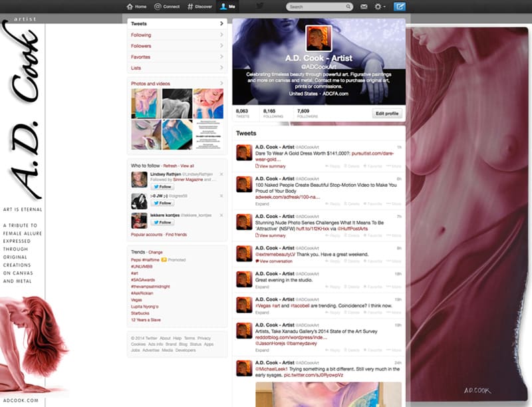Open Developers footer link
The image size is (532, 407).
point(186,350)
